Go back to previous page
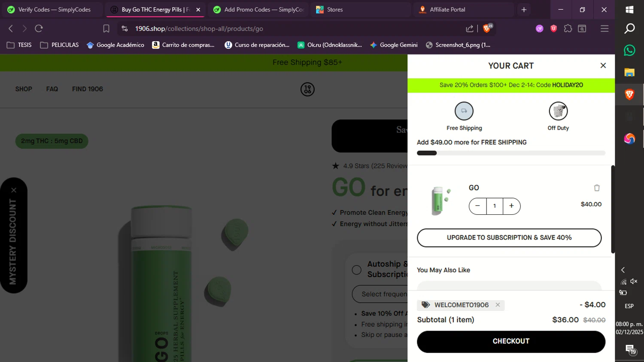Viewport: 644px width, 362px height. pyautogui.click(x=11, y=28)
